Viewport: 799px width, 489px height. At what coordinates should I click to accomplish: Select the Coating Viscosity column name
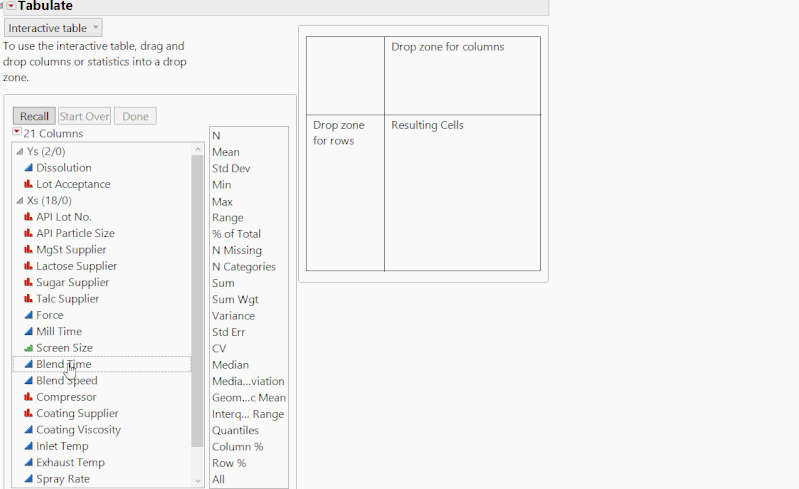(x=78, y=429)
